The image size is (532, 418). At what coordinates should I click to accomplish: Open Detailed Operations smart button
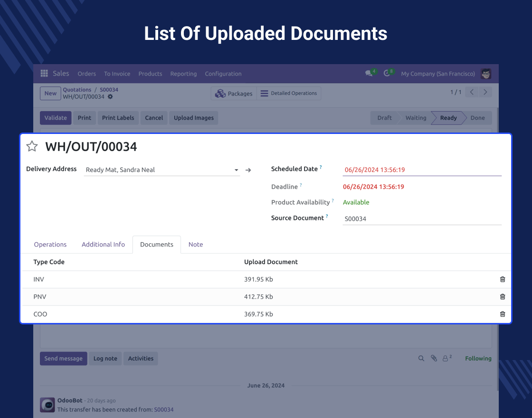click(x=289, y=93)
